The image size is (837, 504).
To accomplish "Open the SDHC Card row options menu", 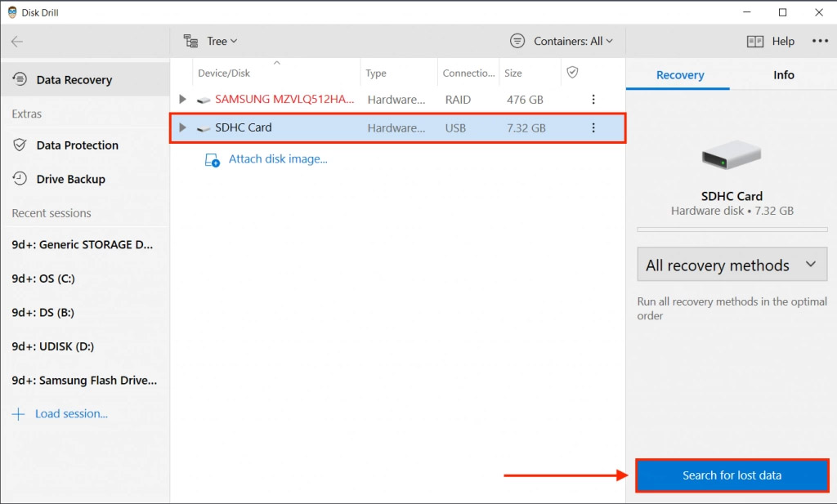I will pyautogui.click(x=593, y=127).
